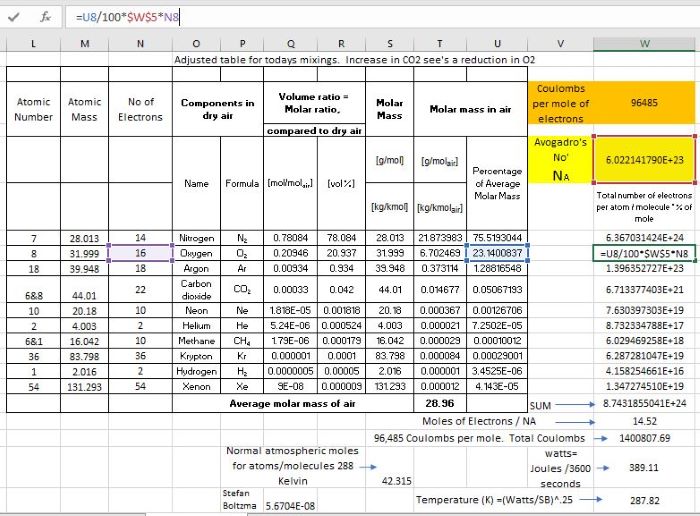Select Oxygen percentage cell 23.1400837
Screen dimensions: 700x516
pyautogui.click(x=497, y=253)
